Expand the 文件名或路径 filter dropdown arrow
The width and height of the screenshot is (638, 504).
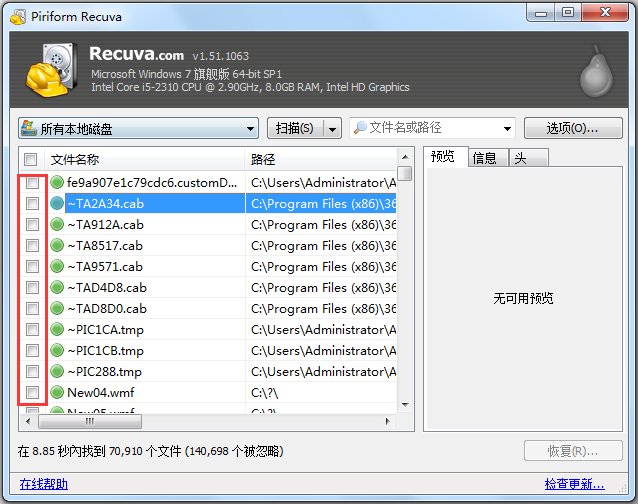[507, 129]
